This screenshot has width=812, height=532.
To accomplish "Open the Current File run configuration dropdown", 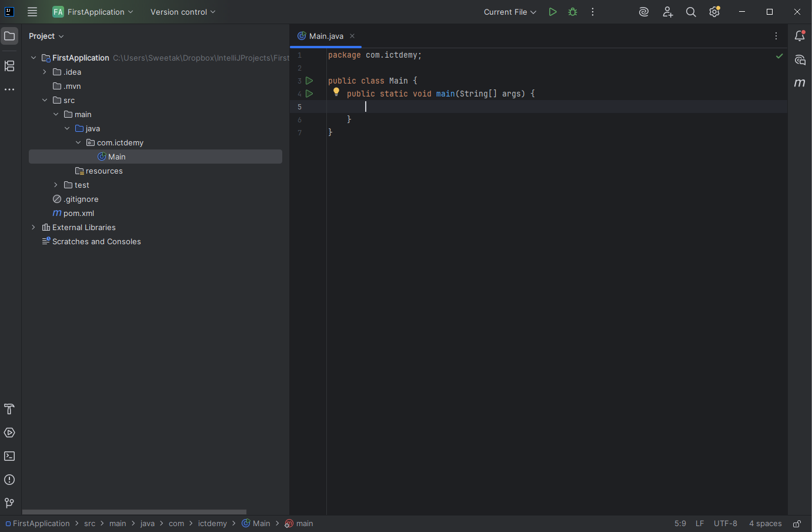I will 510,12.
